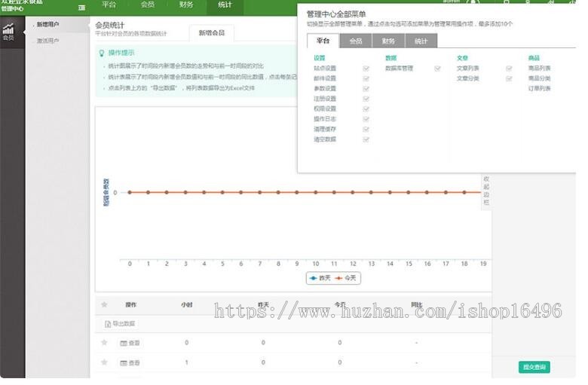Click the chart data point at hour 0

(130, 192)
